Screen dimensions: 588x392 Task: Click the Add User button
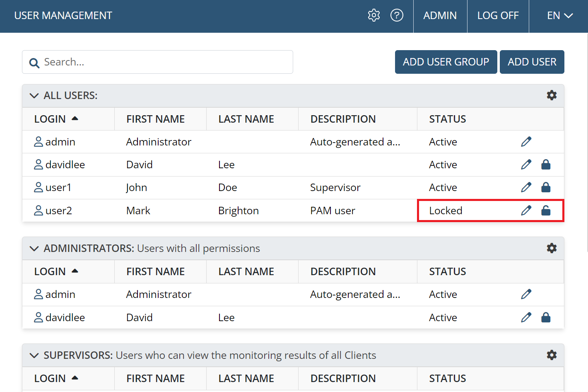click(532, 62)
